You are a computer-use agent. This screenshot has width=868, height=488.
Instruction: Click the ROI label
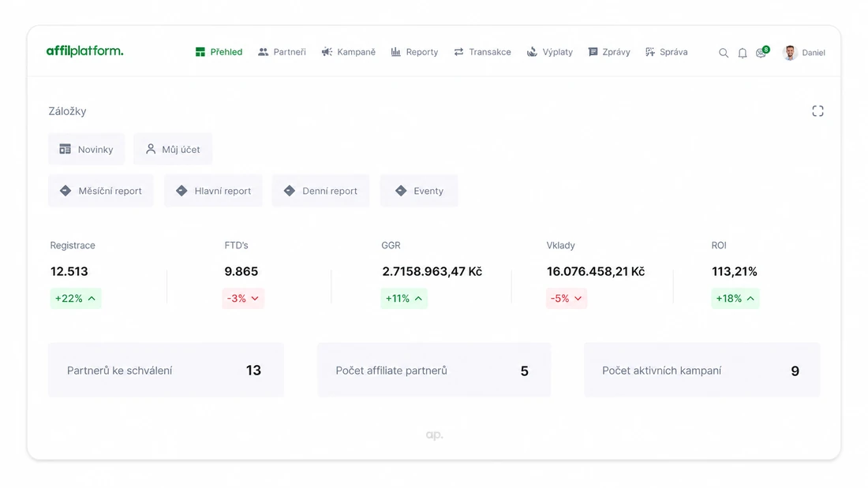(x=719, y=245)
